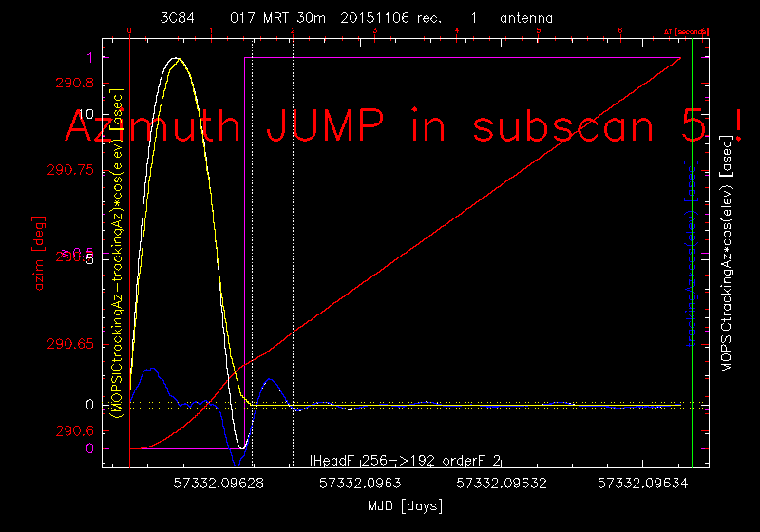This screenshot has height=532, width=760.
Task: Click the red "Azimuth JUMP in subscan 5" warning
Action: coord(404,126)
